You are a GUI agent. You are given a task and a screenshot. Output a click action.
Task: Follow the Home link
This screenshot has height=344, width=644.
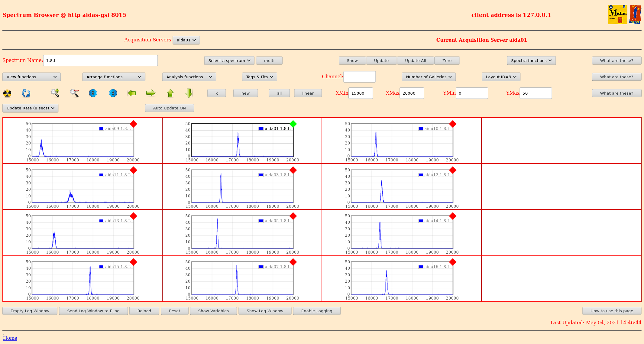click(10, 338)
